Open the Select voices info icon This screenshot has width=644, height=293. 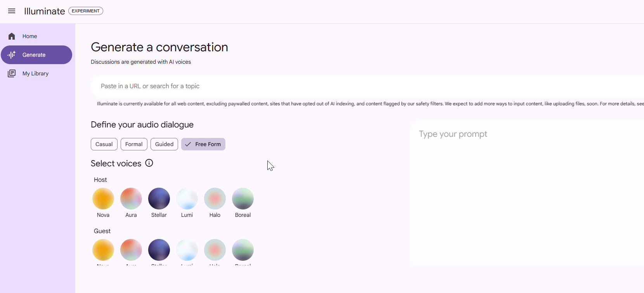149,163
